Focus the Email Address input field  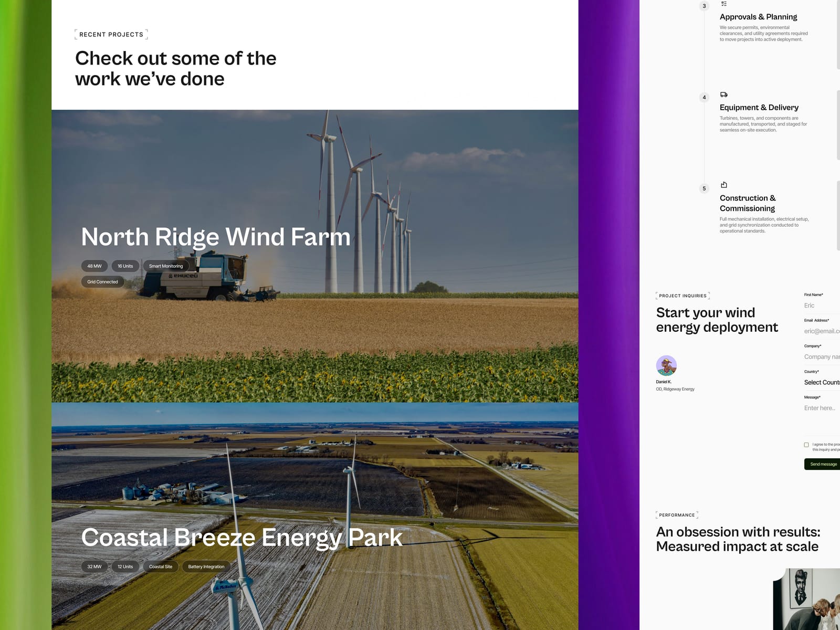coord(822,331)
